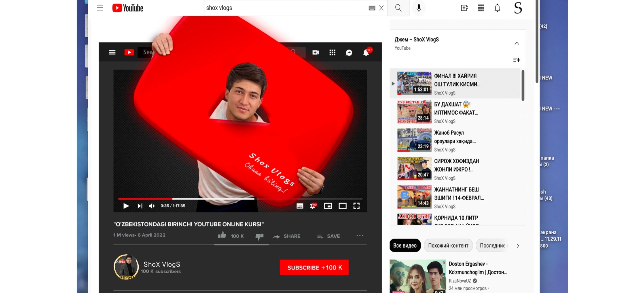This screenshot has height=293, width=644.
Task: Click SHARE under video title
Action: pos(286,236)
